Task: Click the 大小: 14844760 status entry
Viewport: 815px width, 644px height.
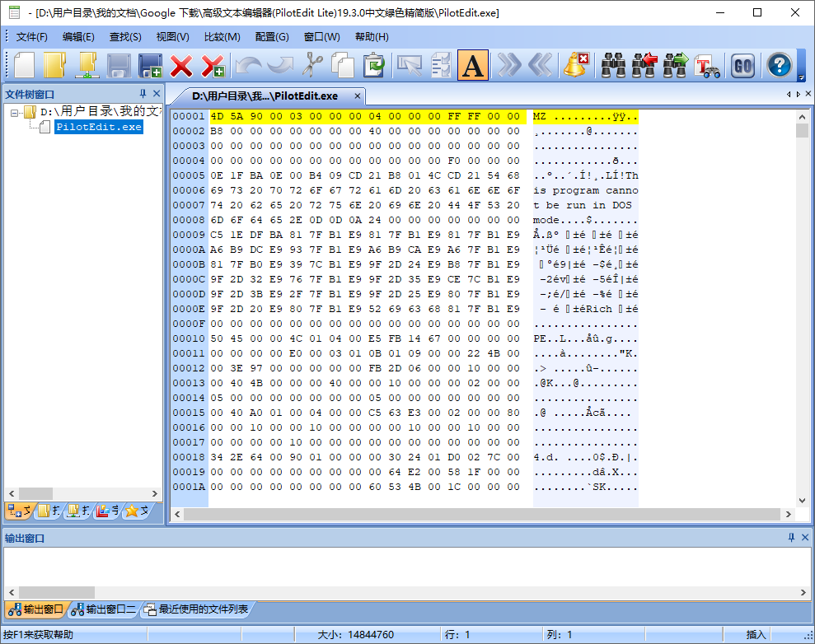Action: pyautogui.click(x=355, y=635)
